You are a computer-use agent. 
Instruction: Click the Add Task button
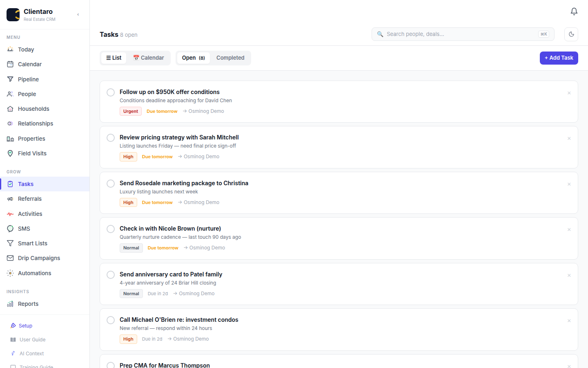coord(559,58)
